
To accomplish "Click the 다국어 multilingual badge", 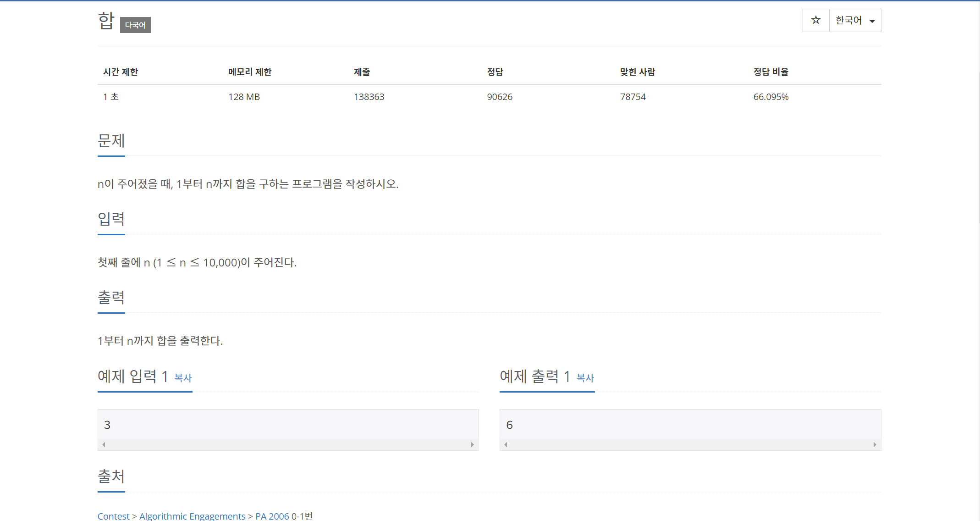I will (x=135, y=25).
